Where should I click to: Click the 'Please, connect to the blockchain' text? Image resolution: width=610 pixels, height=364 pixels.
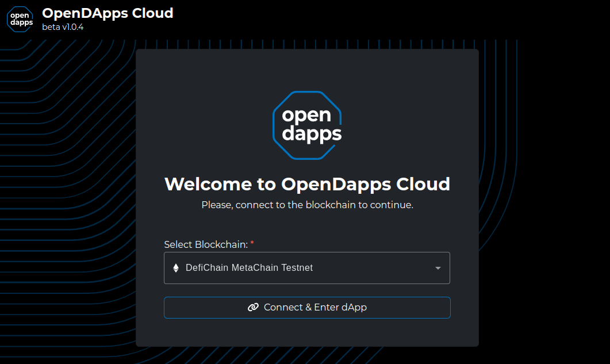click(x=308, y=205)
